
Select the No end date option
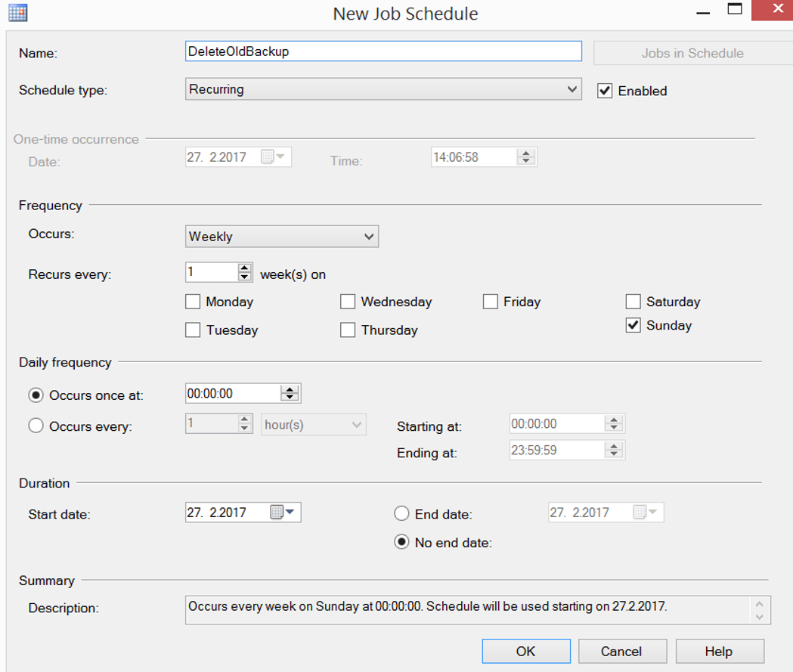pos(401,542)
